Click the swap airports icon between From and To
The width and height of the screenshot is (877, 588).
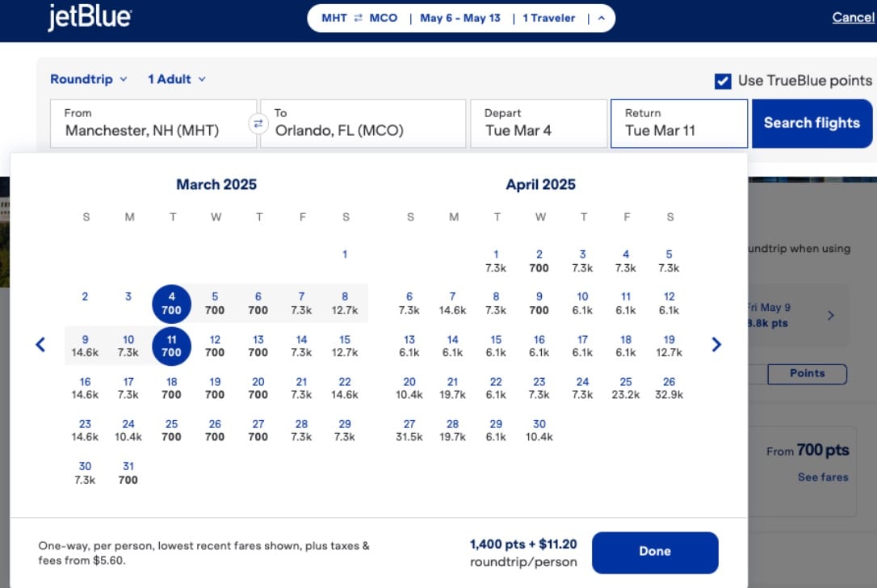click(x=258, y=124)
